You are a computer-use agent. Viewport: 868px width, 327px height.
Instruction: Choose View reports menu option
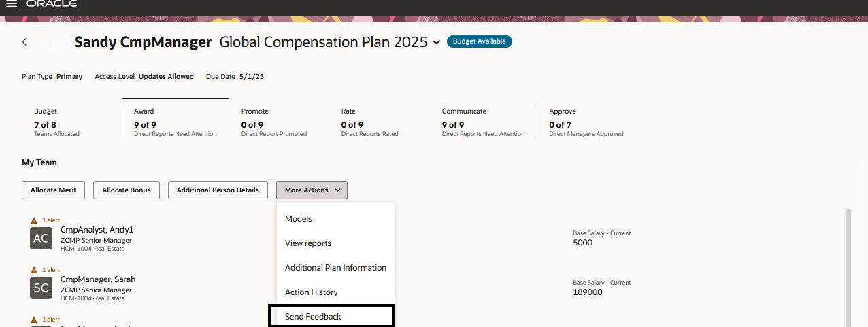(308, 243)
